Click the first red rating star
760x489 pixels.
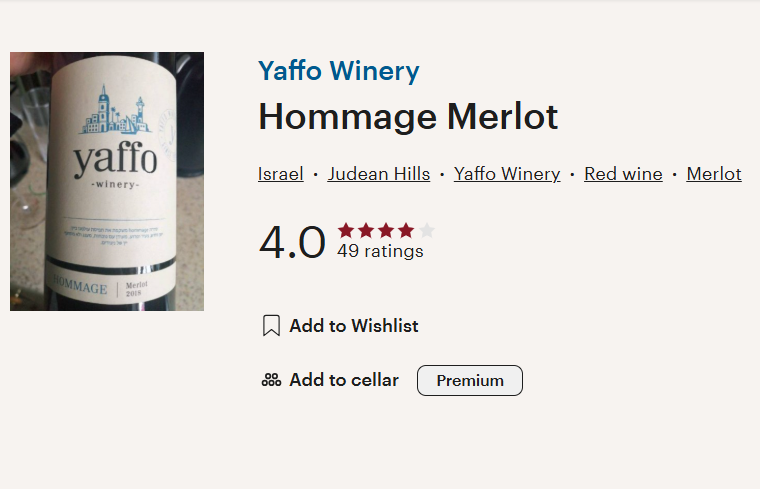[346, 230]
